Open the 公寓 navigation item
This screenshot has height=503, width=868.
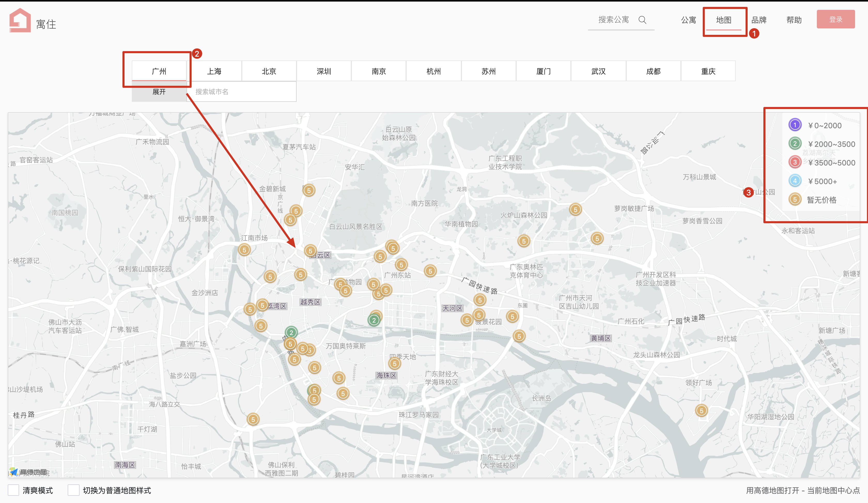[x=688, y=20]
